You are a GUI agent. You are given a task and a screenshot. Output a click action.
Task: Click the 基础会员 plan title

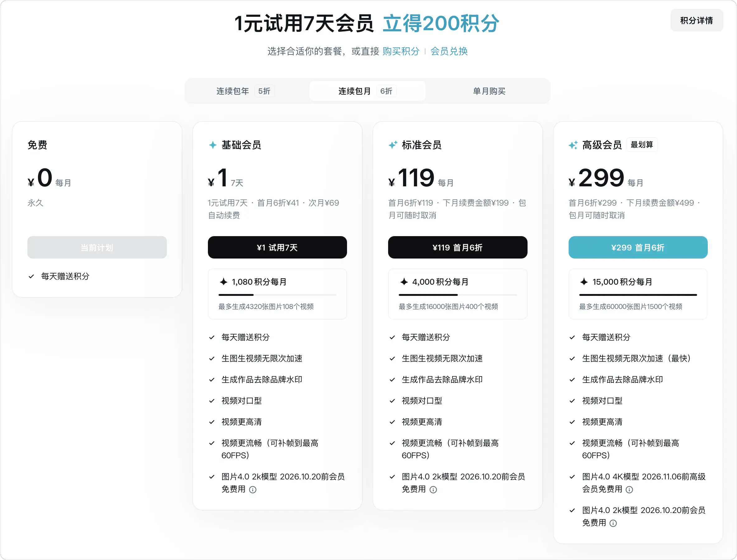(x=241, y=145)
